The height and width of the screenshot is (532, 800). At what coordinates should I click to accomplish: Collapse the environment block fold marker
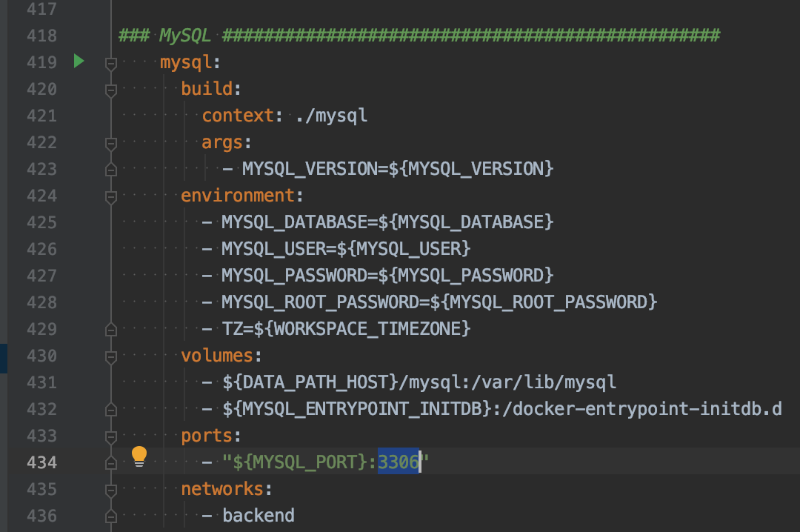click(x=110, y=196)
